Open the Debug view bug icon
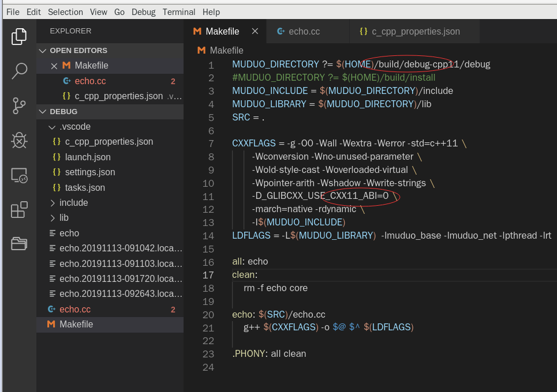557x392 pixels. click(19, 140)
